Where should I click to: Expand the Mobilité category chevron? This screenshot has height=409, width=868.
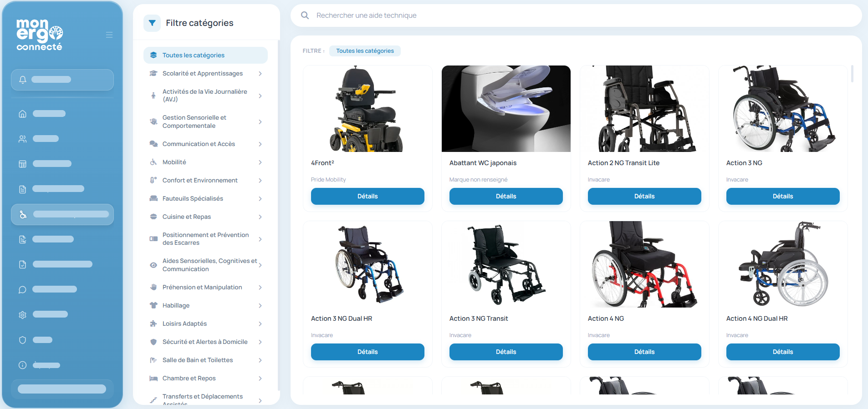260,162
